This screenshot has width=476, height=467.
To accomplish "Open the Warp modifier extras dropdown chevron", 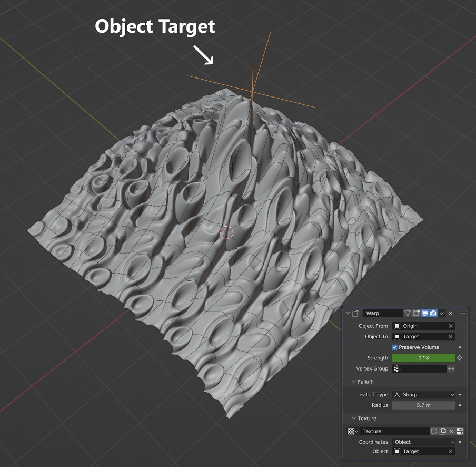I will click(442, 313).
